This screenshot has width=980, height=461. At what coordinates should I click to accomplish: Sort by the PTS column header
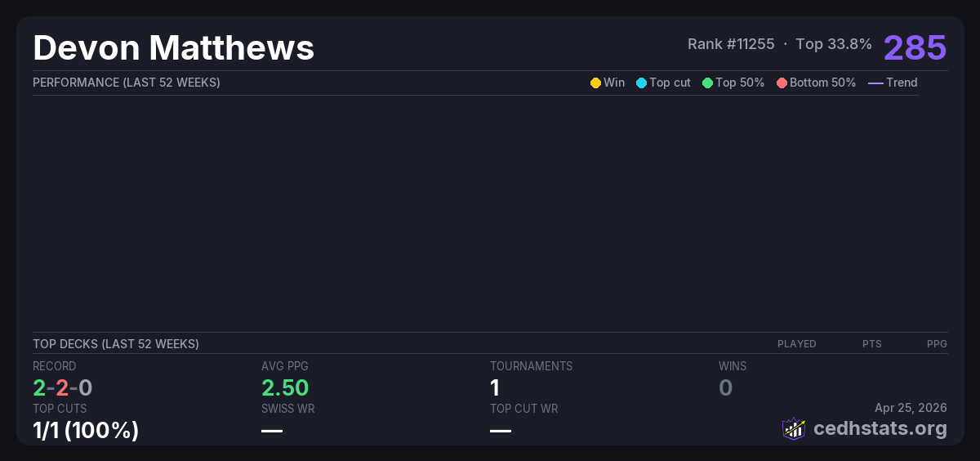tap(871, 344)
